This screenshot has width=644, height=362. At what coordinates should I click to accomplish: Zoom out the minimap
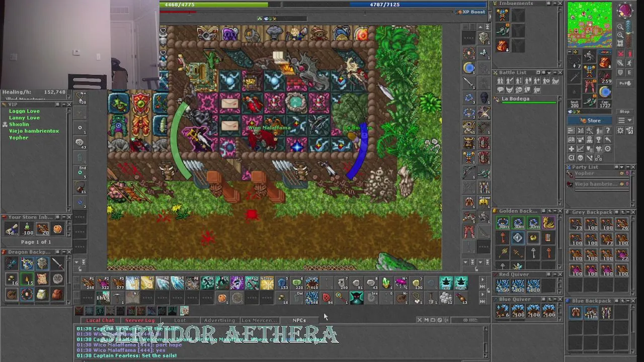click(x=620, y=27)
